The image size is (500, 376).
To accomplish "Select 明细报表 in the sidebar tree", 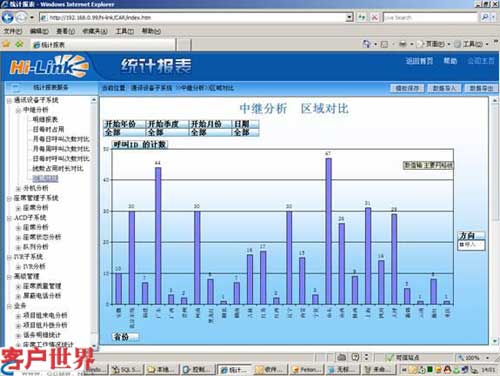I will pyautogui.click(x=45, y=119).
